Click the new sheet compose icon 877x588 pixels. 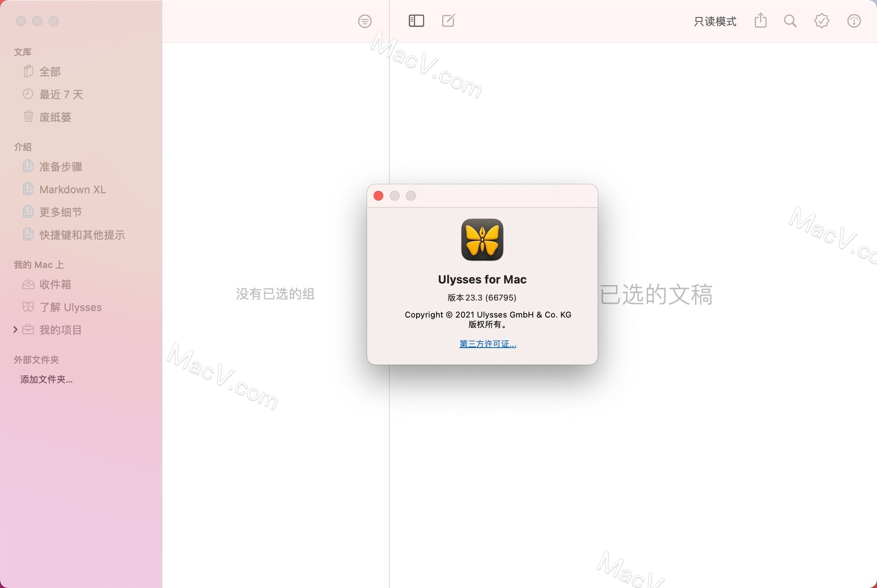pos(449,21)
